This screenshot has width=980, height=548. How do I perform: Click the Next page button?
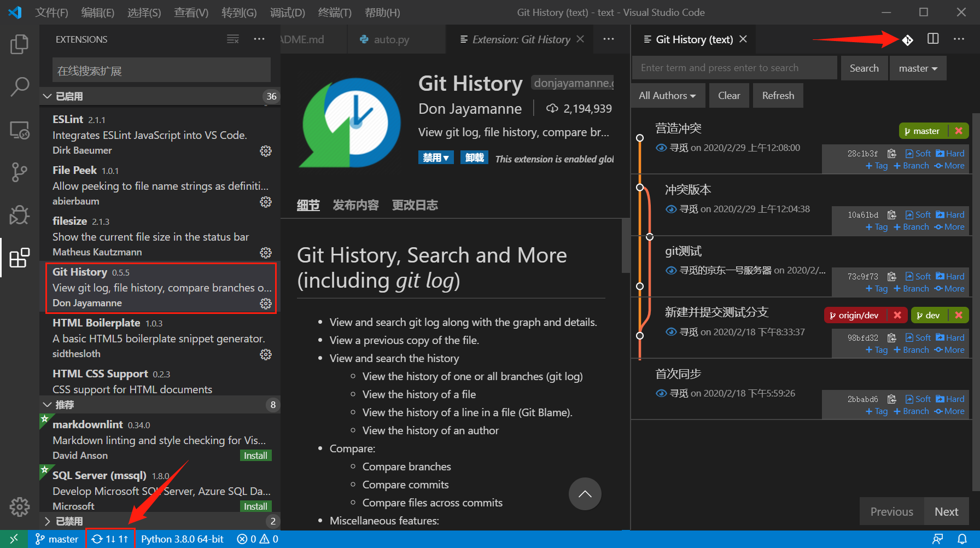pyautogui.click(x=946, y=512)
